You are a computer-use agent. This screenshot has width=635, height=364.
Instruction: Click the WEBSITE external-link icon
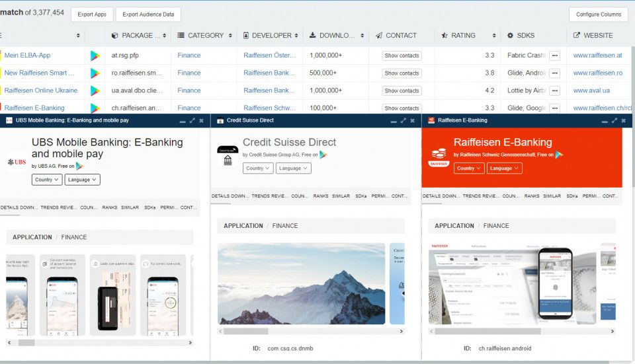point(576,35)
